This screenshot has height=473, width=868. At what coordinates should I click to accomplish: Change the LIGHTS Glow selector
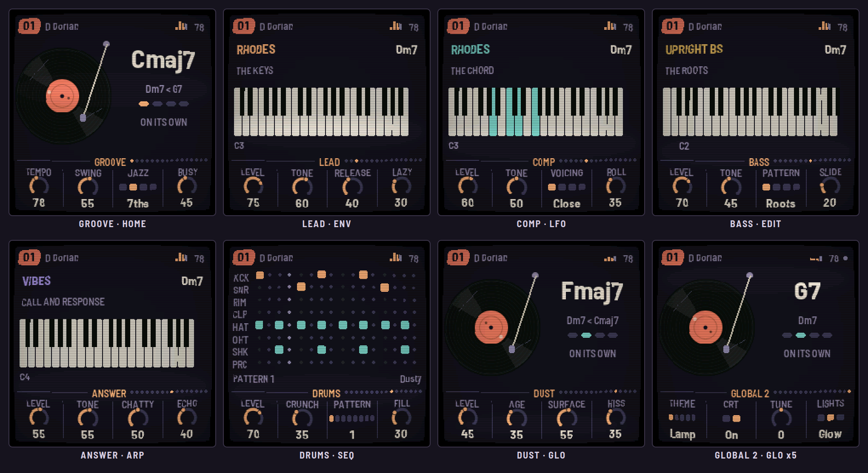pyautogui.click(x=830, y=418)
